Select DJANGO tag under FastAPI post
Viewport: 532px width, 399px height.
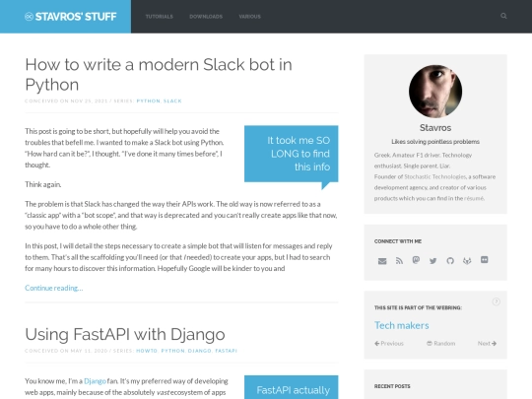[x=199, y=351]
